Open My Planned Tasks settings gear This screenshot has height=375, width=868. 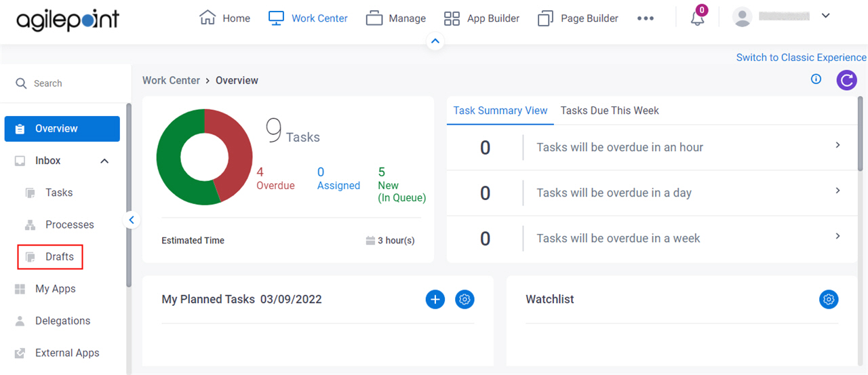(465, 299)
